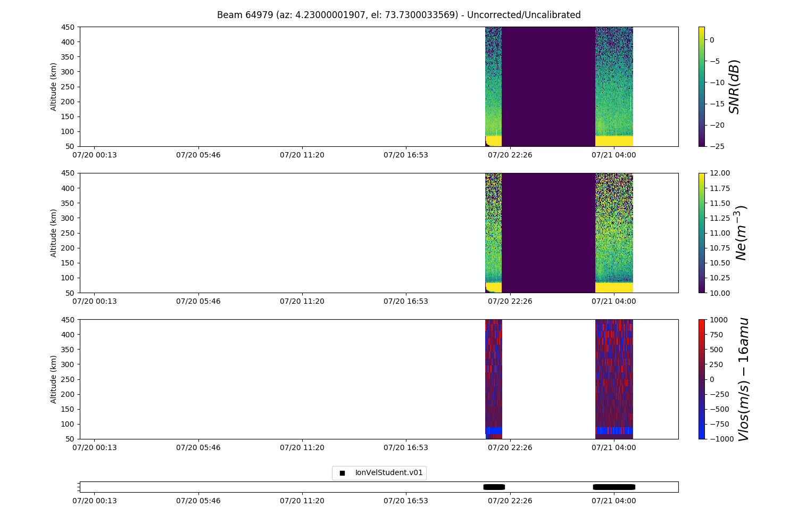Click blue band in first velocity data block
Image resolution: width=798 pixels, height=532 pixels.
(x=494, y=430)
